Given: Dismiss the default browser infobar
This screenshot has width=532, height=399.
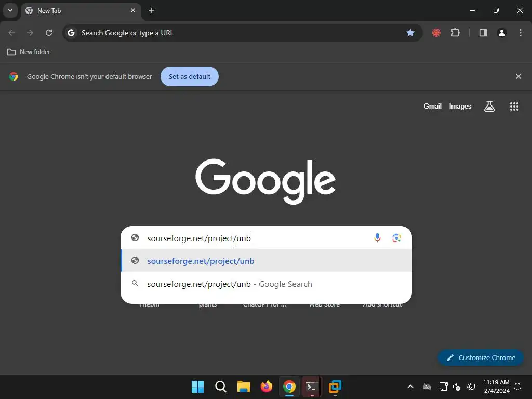Looking at the screenshot, I should (x=518, y=77).
